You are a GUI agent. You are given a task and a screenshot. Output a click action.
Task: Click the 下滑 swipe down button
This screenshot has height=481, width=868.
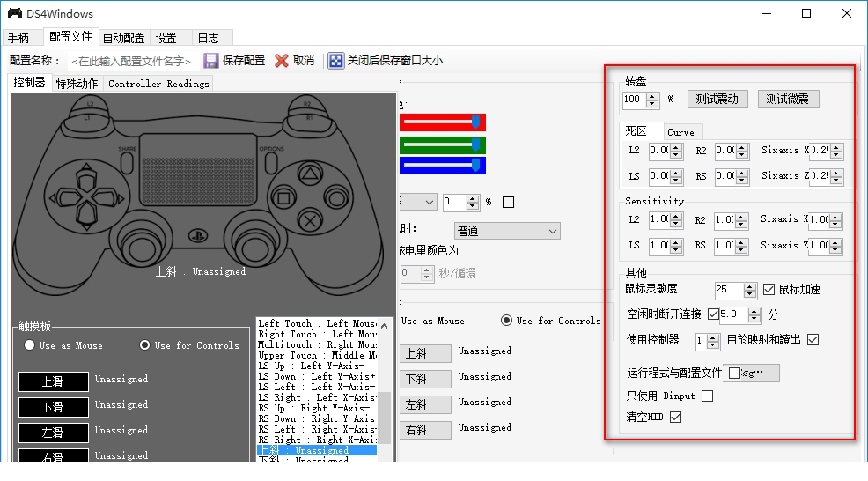pyautogui.click(x=53, y=407)
